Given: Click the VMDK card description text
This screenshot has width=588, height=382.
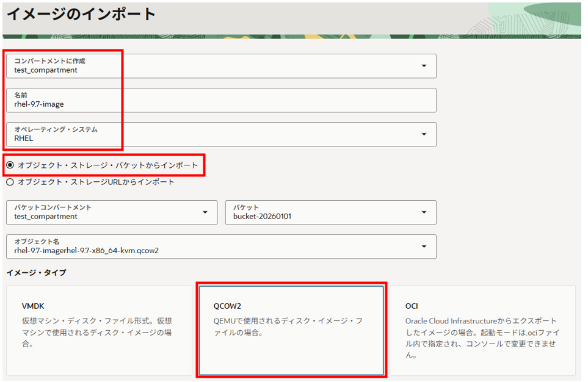Looking at the screenshot, I should tap(96, 332).
